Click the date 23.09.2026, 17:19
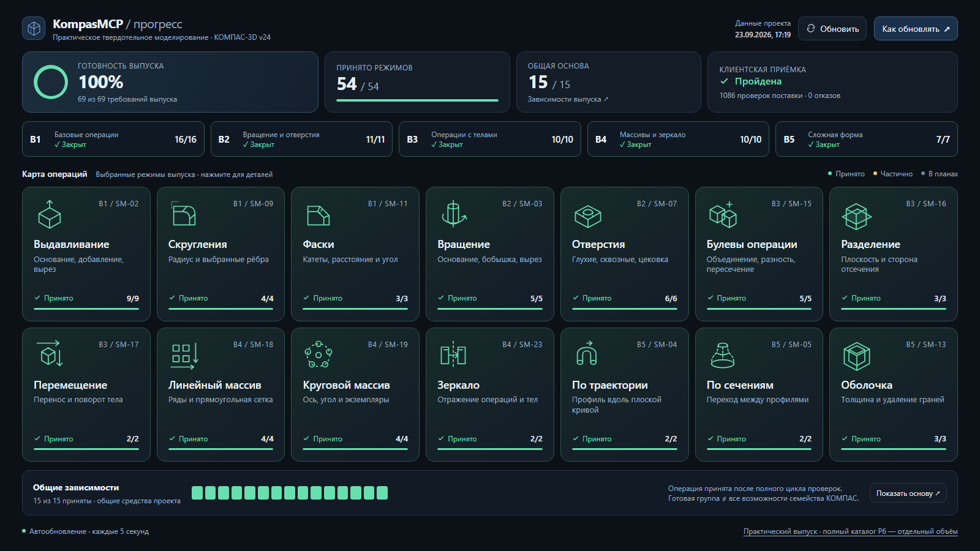 [763, 35]
